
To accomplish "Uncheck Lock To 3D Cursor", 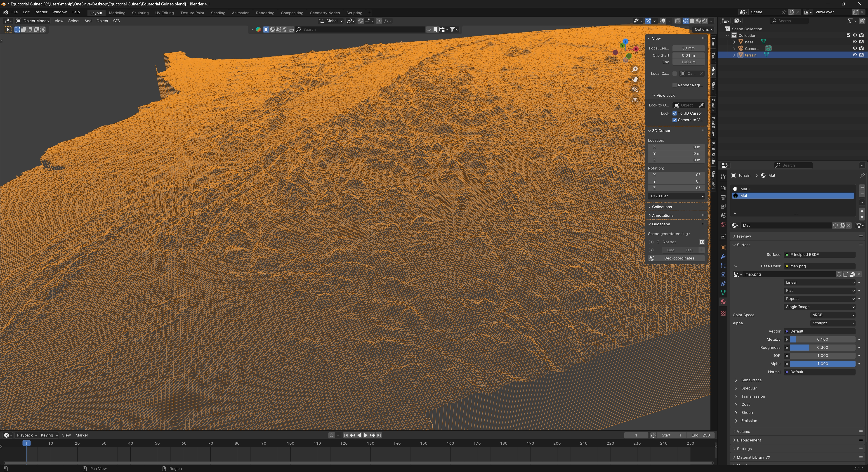I will pyautogui.click(x=675, y=113).
